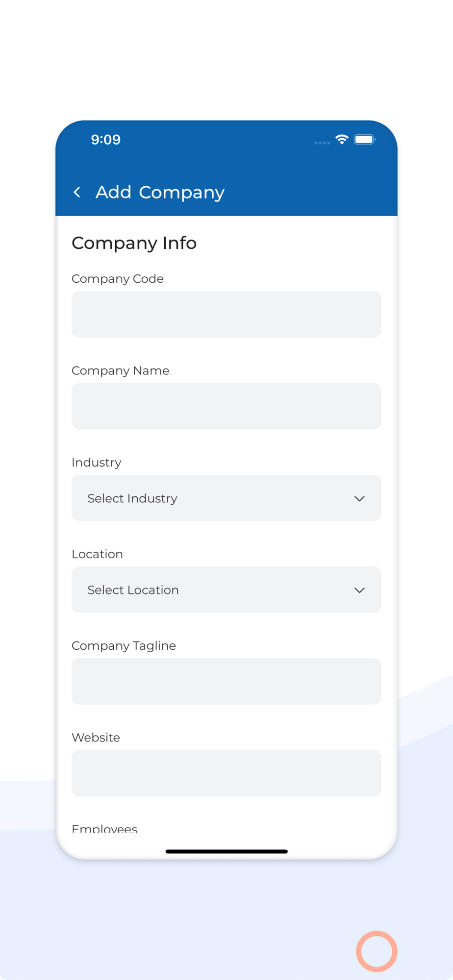Click the Website label text
453x980 pixels.
[x=96, y=737]
